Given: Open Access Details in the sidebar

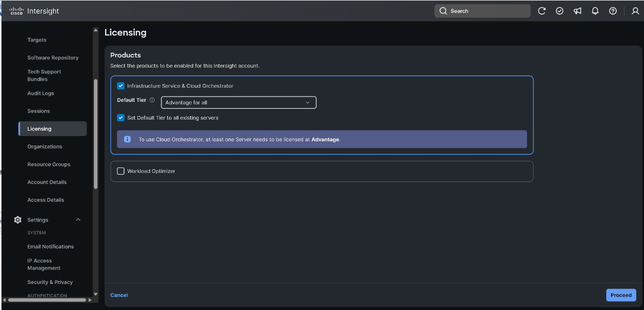Looking at the screenshot, I should point(45,200).
